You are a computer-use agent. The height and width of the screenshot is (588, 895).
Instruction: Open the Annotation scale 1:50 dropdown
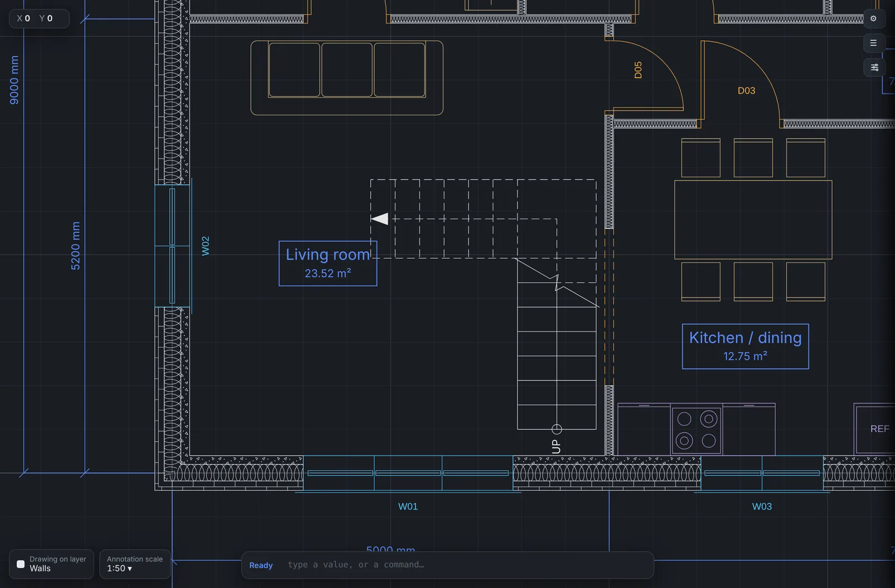click(x=135, y=564)
